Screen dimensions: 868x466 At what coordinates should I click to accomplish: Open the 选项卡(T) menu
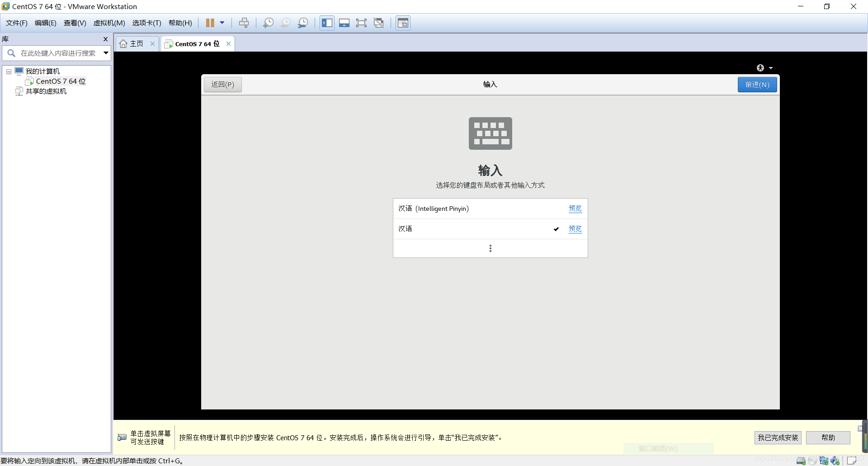(x=147, y=23)
